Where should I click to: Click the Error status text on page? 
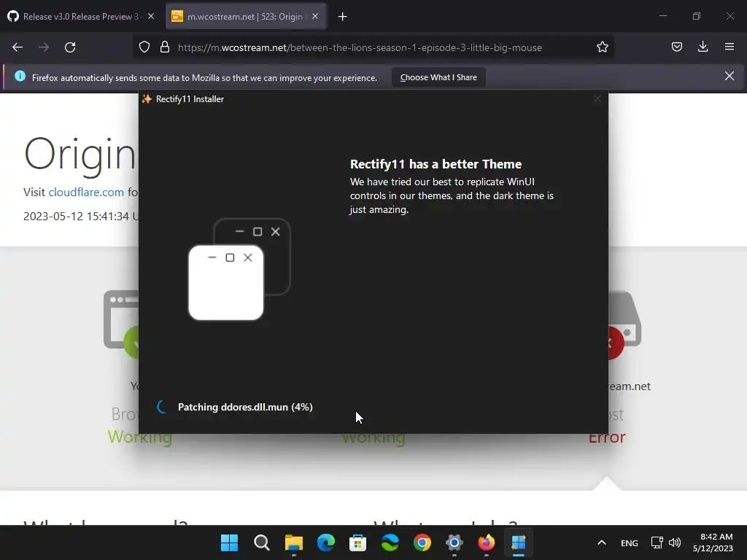[607, 437]
